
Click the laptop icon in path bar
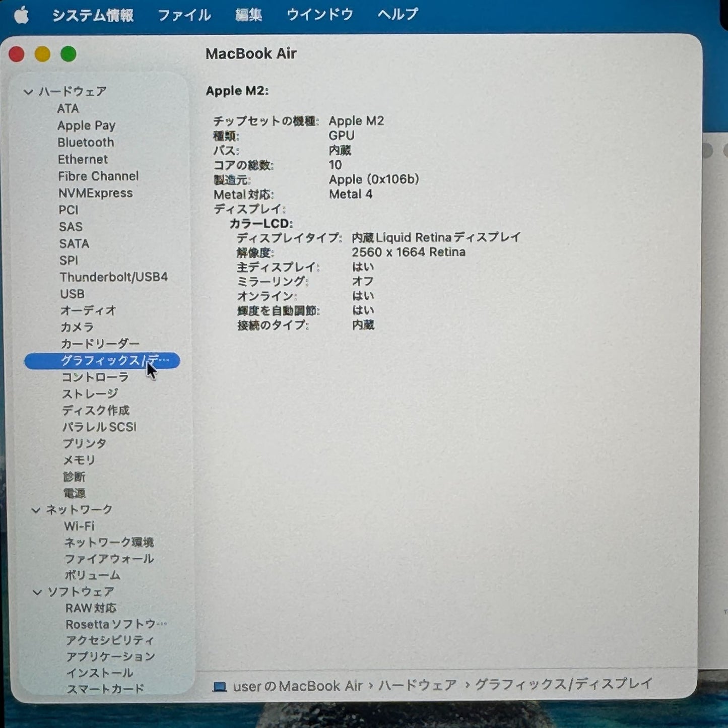220,687
